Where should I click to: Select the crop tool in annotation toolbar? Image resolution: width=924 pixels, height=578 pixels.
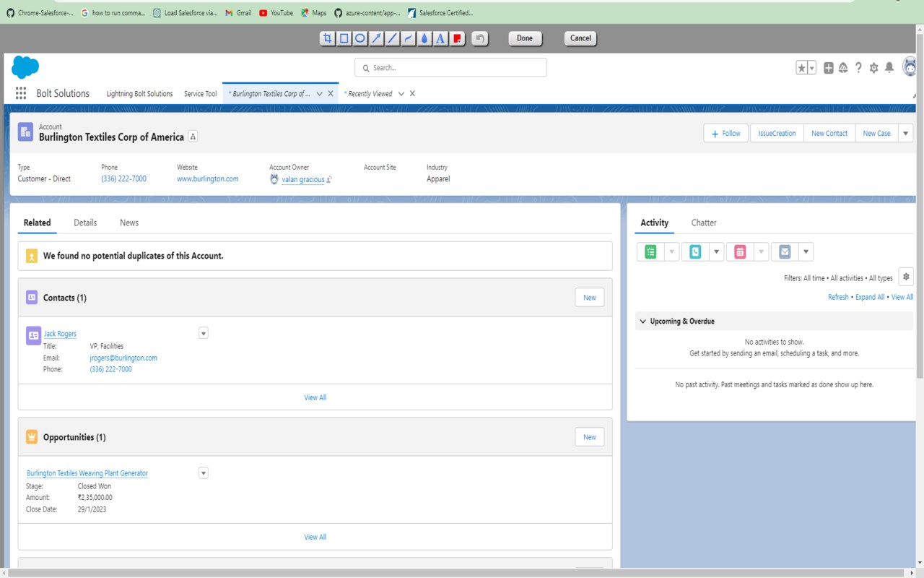328,38
